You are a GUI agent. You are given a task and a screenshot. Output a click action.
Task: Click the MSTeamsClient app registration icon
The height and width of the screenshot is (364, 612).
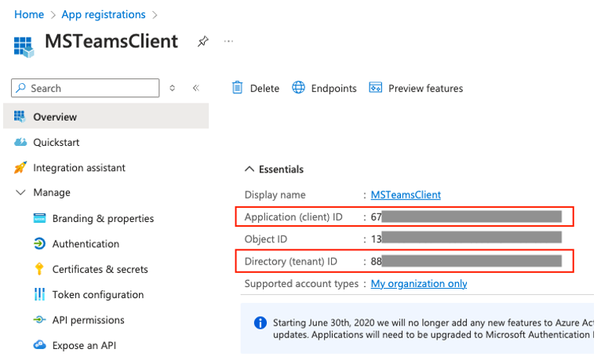[x=24, y=47]
